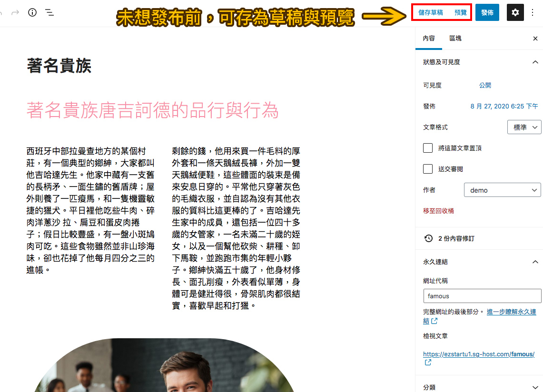
Task: Click the revisions clock icon beside 2 份內容修訂
Action: (428, 238)
